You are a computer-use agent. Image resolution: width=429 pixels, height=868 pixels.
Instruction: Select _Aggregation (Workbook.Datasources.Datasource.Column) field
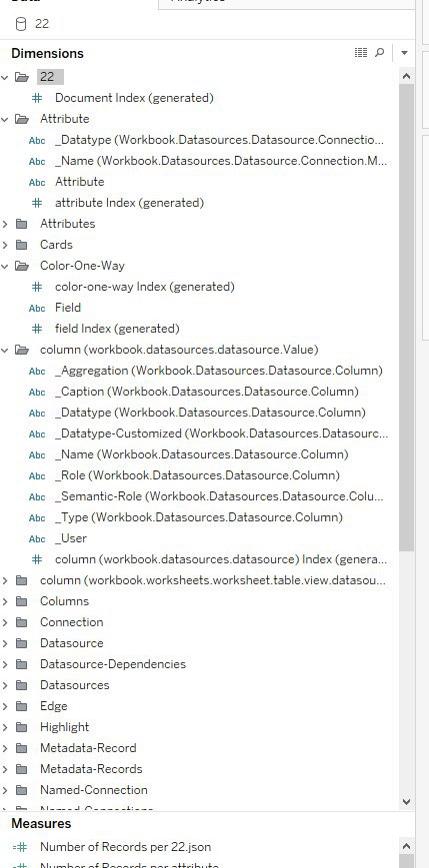(x=219, y=371)
